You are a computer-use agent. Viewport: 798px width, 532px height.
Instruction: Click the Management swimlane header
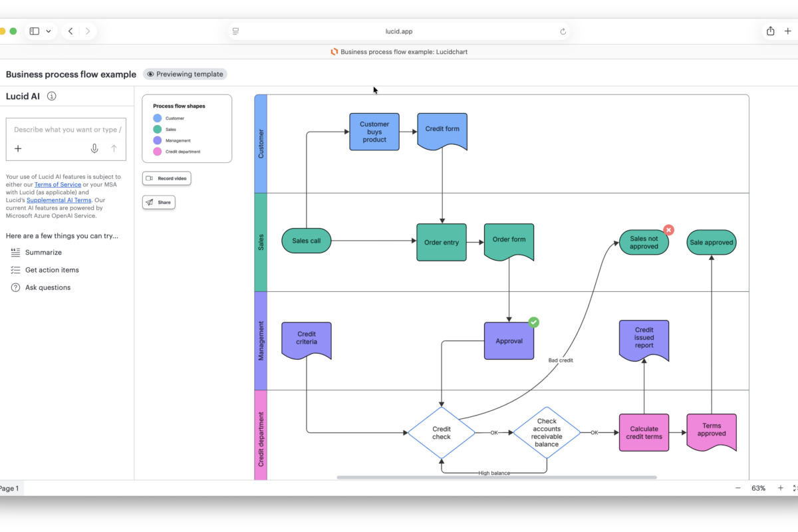click(261, 340)
